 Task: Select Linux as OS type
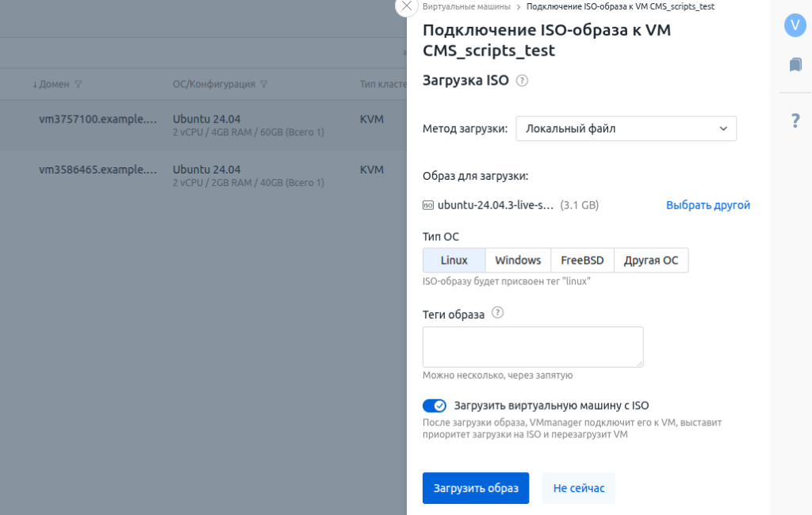pos(454,261)
